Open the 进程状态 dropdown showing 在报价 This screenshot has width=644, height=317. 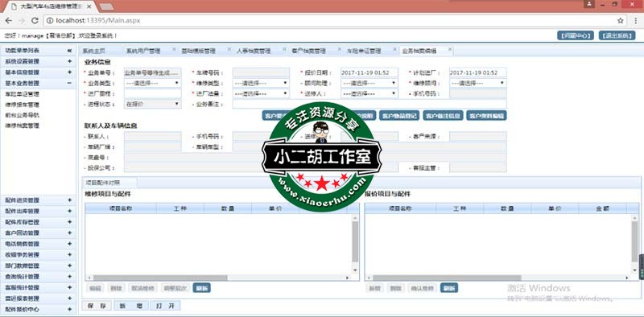[152, 105]
